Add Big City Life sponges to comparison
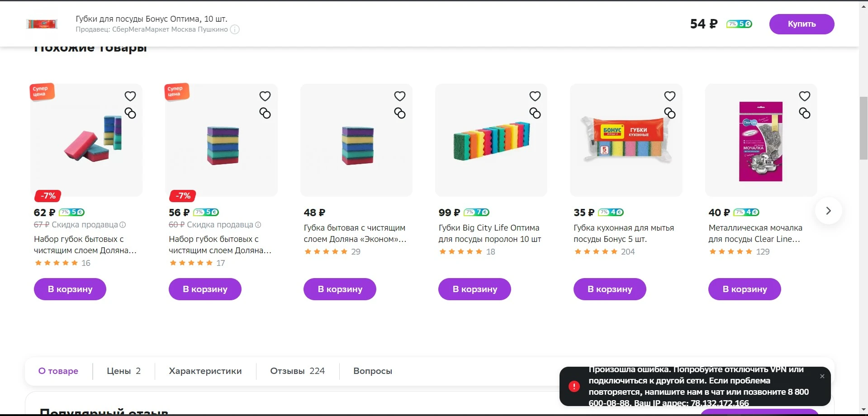868x416 pixels. tap(535, 113)
